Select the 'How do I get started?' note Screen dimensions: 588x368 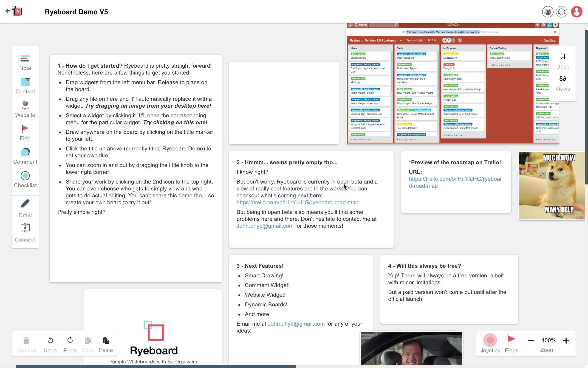(136, 168)
